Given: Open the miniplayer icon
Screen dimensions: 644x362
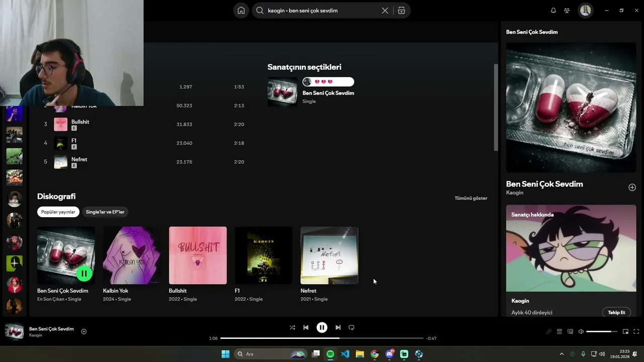Looking at the screenshot, I should tap(626, 331).
